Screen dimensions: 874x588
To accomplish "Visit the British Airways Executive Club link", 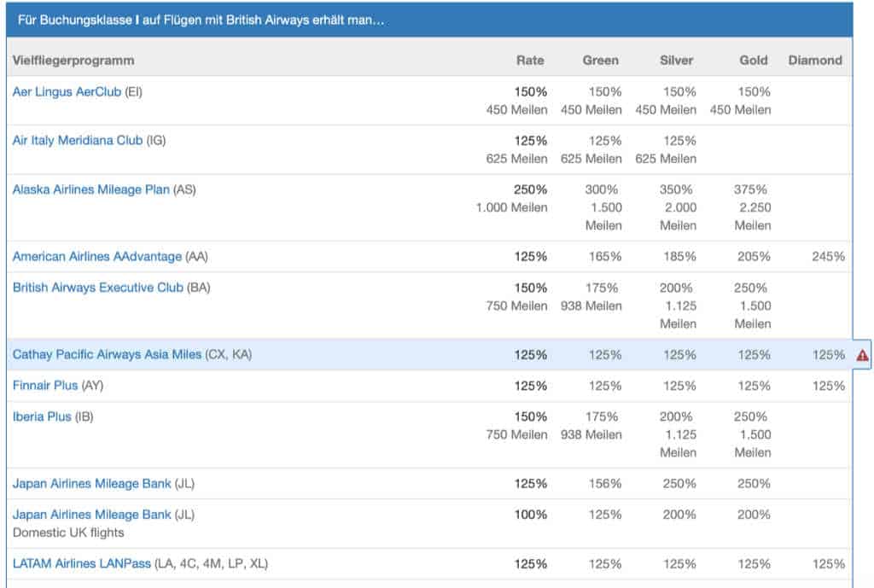I will [x=98, y=288].
